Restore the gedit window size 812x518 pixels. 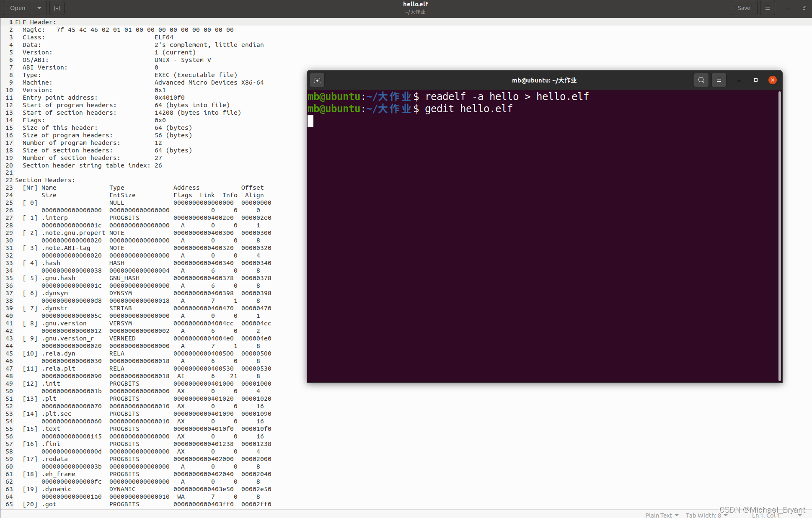click(804, 8)
